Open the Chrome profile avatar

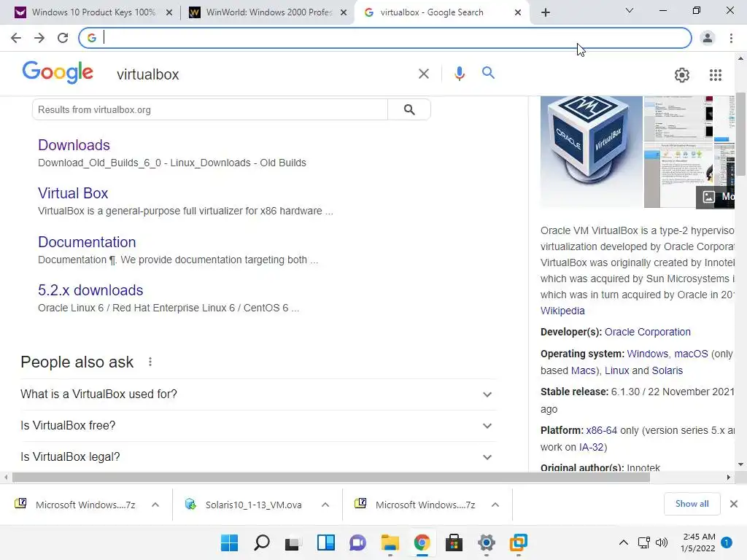[708, 38]
